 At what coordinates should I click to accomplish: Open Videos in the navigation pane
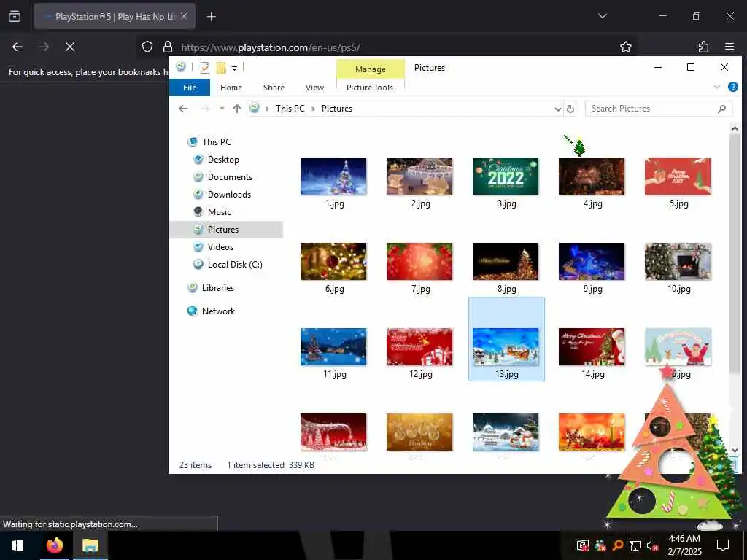pos(220,247)
